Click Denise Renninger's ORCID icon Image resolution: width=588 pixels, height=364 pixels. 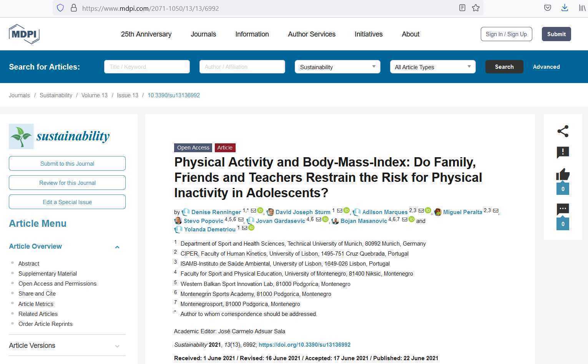(x=260, y=211)
